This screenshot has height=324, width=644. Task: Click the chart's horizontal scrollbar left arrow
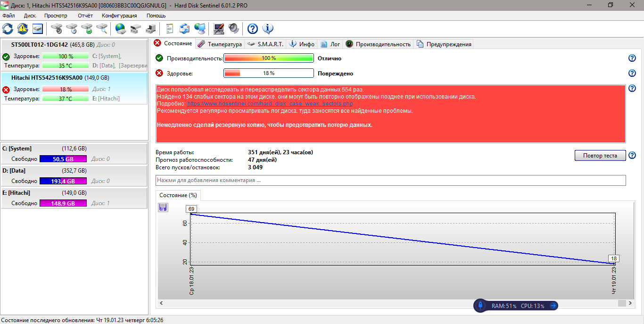tap(160, 303)
